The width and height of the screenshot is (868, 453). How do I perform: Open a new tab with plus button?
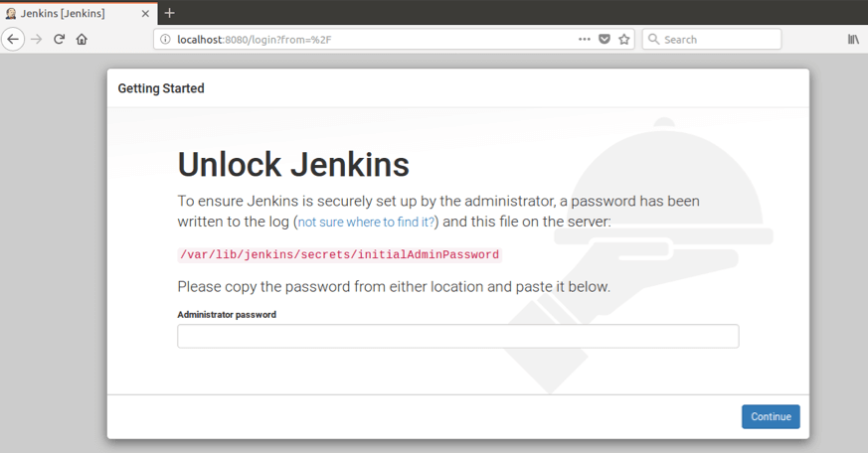pos(169,13)
